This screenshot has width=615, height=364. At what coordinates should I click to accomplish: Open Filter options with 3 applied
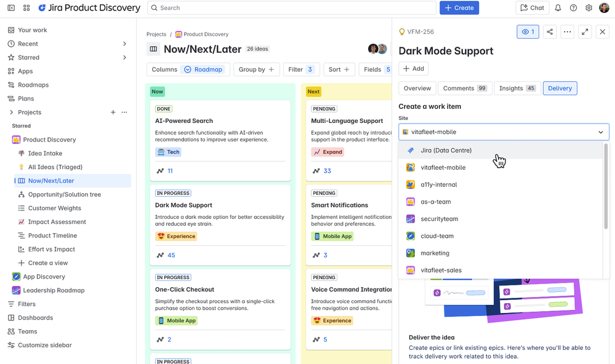301,69
